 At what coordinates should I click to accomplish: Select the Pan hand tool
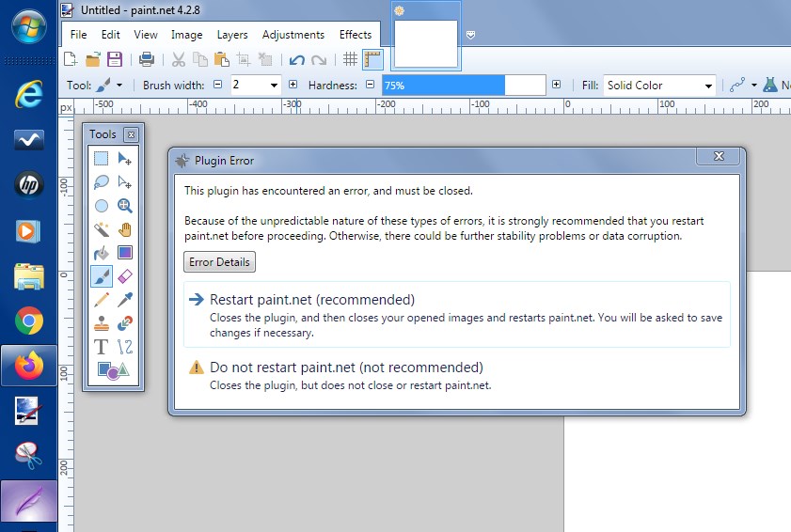[124, 229]
